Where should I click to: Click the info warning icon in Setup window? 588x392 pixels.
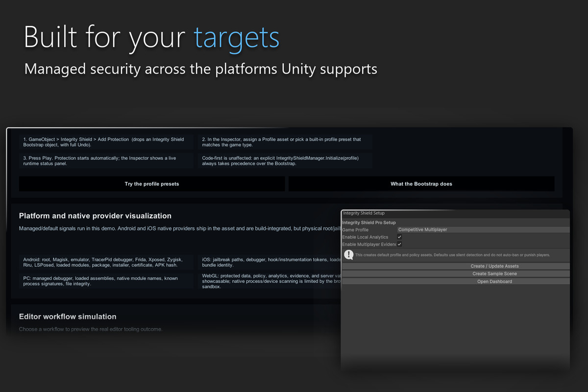click(x=349, y=255)
